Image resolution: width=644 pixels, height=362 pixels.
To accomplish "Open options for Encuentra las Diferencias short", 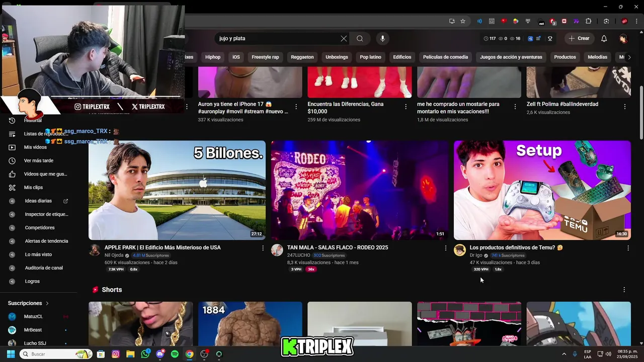I will click(x=406, y=107).
